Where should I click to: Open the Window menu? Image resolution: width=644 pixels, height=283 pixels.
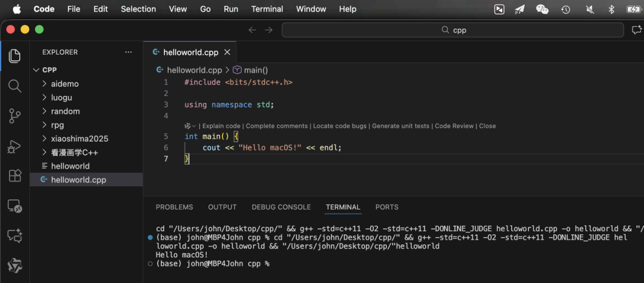(311, 9)
